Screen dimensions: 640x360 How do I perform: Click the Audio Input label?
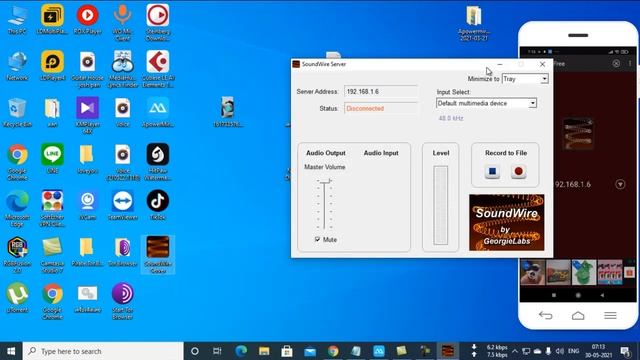(381, 153)
